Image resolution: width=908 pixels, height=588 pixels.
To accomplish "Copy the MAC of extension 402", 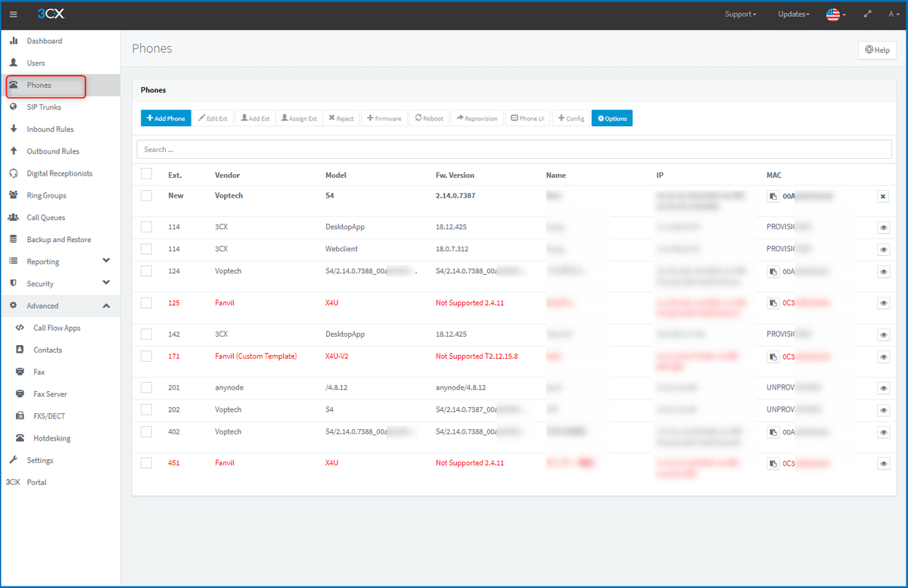I will (773, 432).
